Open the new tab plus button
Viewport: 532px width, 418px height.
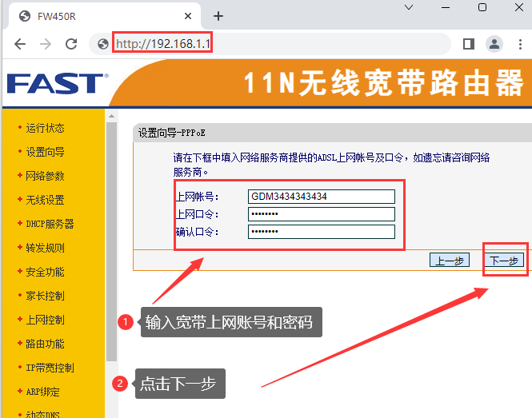(x=218, y=16)
